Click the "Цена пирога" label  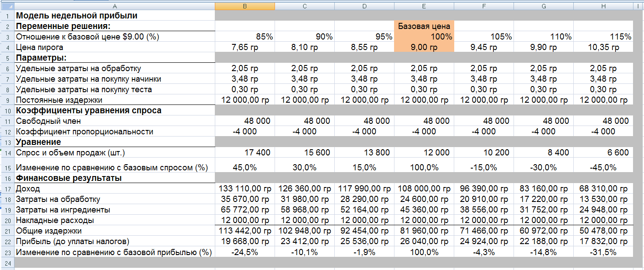coord(40,47)
